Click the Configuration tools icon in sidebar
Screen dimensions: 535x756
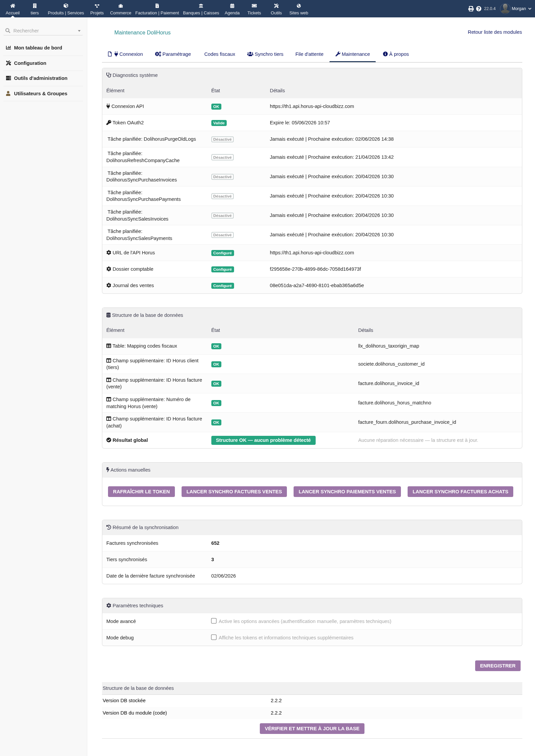[8, 63]
